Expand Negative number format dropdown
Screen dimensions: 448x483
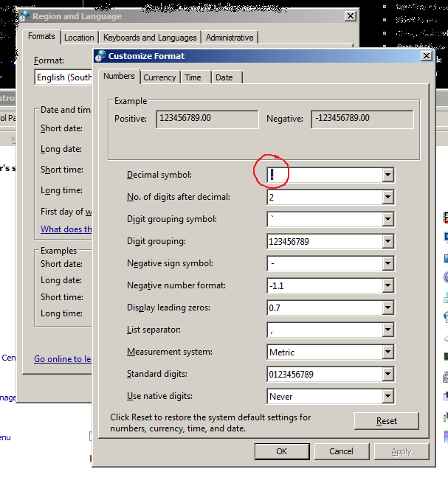pos(387,286)
